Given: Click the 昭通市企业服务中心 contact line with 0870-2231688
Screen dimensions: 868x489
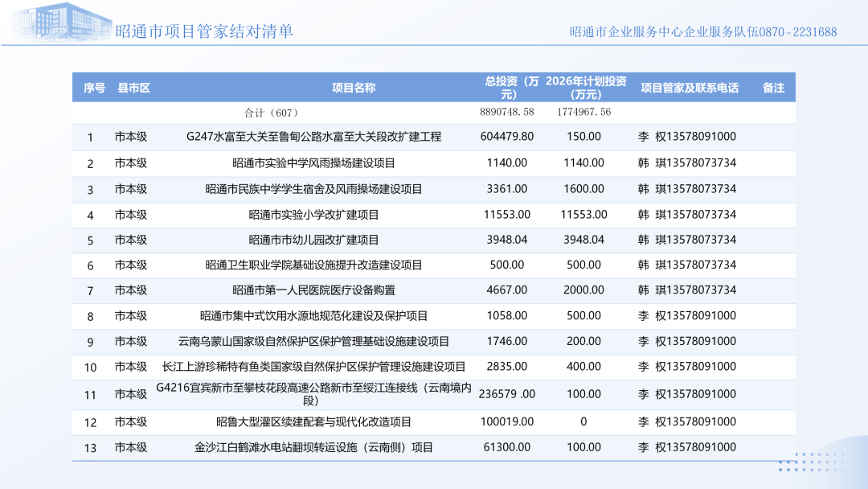Looking at the screenshot, I should pyautogui.click(x=703, y=32).
